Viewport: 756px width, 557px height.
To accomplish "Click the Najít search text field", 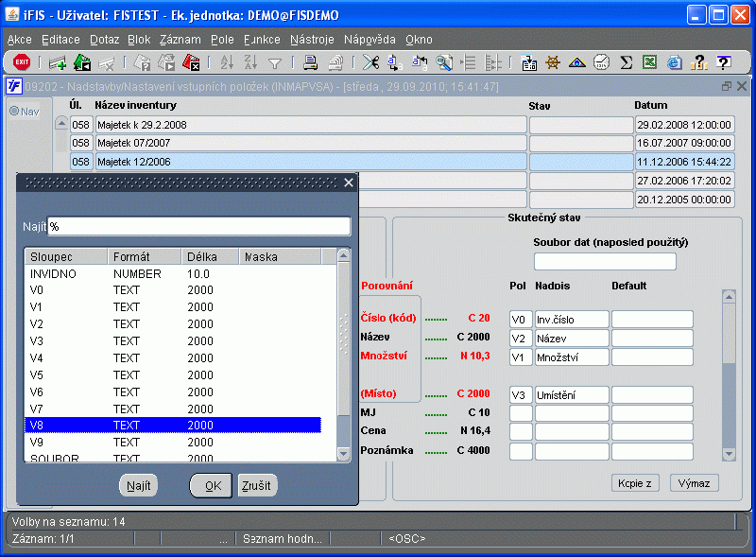I will [x=199, y=227].
